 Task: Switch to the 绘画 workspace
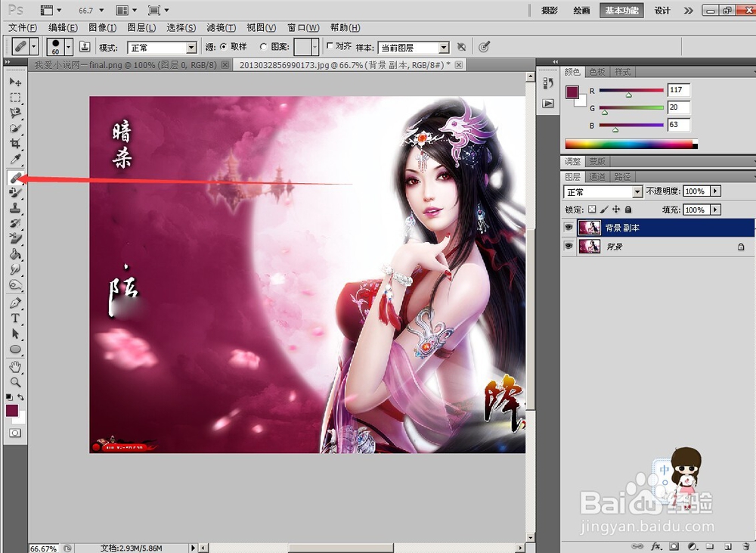(x=581, y=10)
